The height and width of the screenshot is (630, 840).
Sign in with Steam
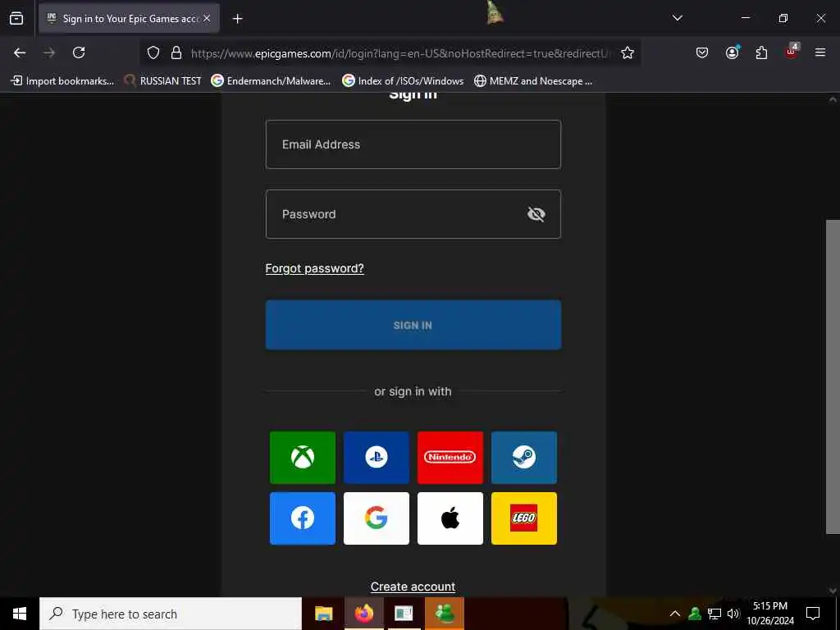coord(524,458)
